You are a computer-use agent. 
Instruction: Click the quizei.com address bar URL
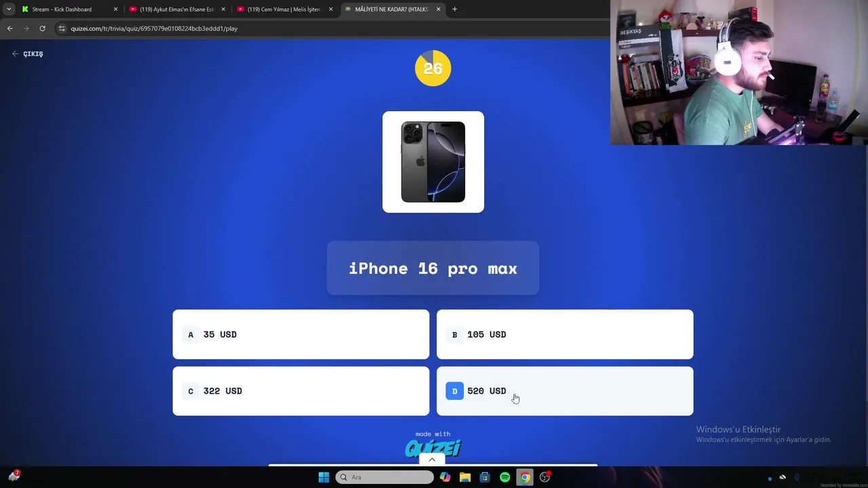pos(154,28)
